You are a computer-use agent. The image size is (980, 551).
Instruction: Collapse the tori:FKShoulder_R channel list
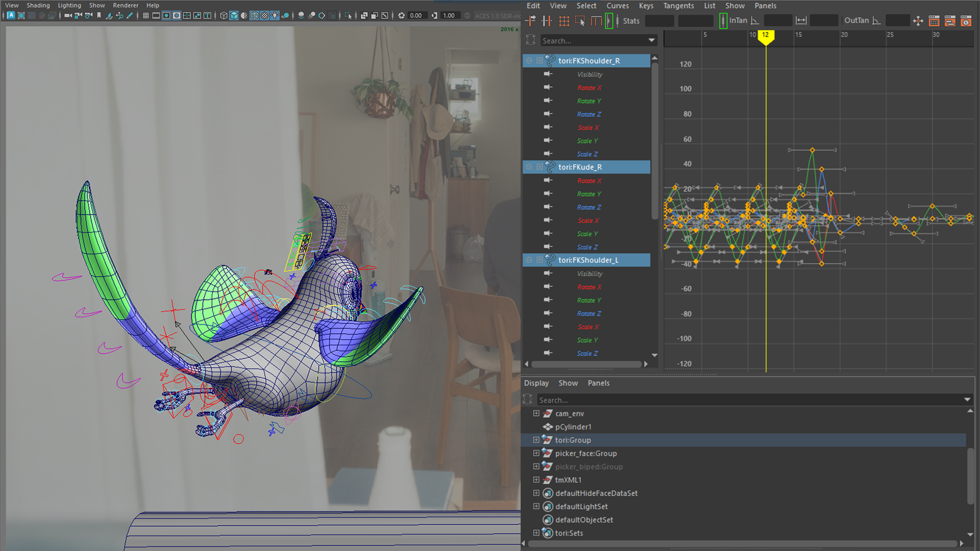pos(529,61)
